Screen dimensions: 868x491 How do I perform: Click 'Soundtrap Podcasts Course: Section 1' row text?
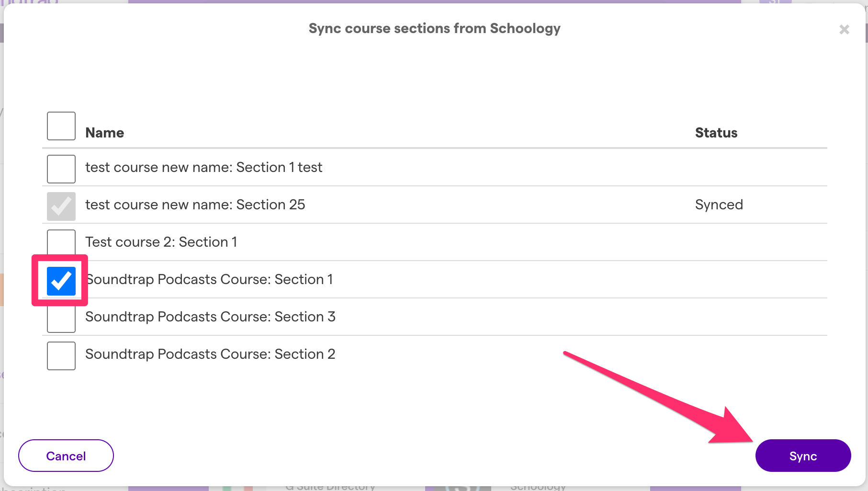point(209,279)
